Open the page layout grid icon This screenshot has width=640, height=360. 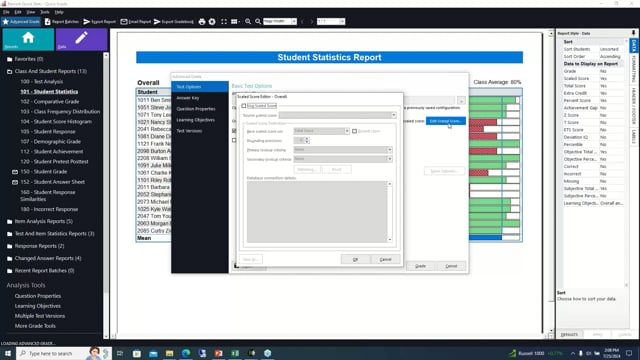(x=235, y=22)
